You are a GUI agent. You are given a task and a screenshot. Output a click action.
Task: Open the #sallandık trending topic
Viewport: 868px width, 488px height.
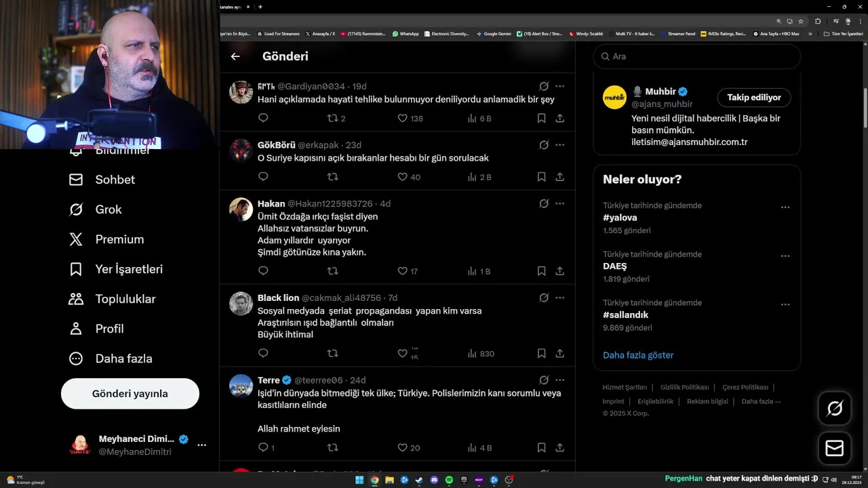pos(625,315)
